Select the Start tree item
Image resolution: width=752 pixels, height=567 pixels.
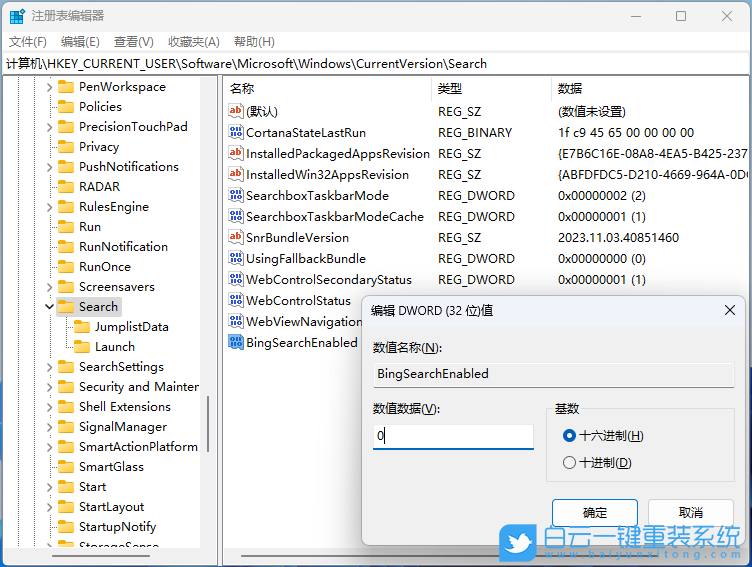pyautogui.click(x=92, y=487)
